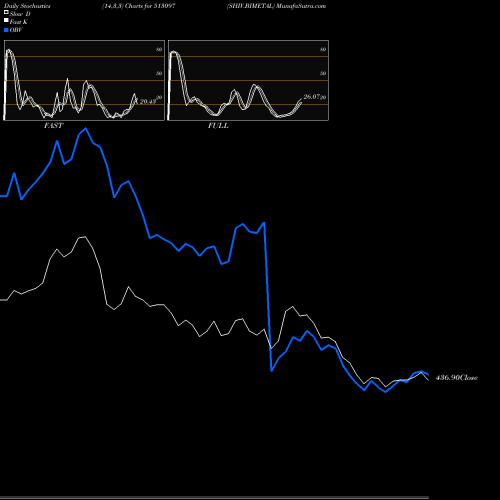
Task: Click '(SHIV.BIMETAL) MunafaSutra.com' text
Action: (x=276, y=6)
